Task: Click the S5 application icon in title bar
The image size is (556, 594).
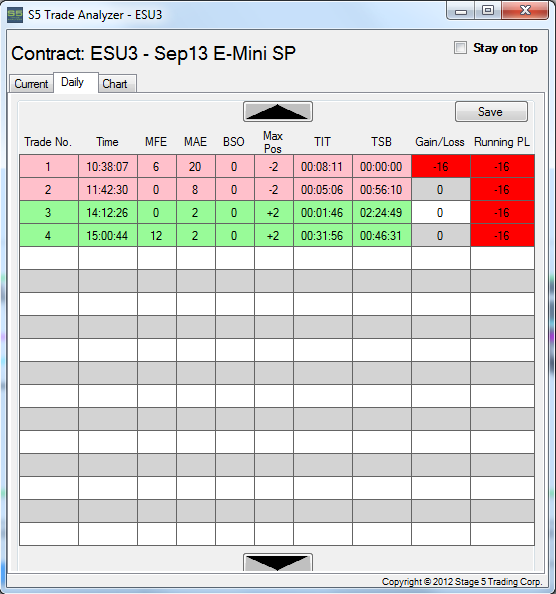Action: pyautogui.click(x=15, y=15)
